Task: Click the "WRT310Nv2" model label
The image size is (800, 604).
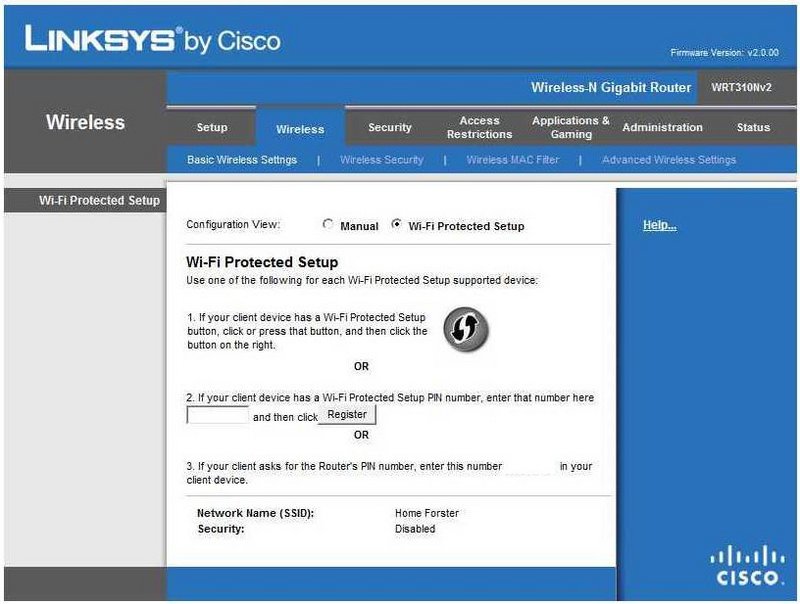Action: (x=741, y=87)
